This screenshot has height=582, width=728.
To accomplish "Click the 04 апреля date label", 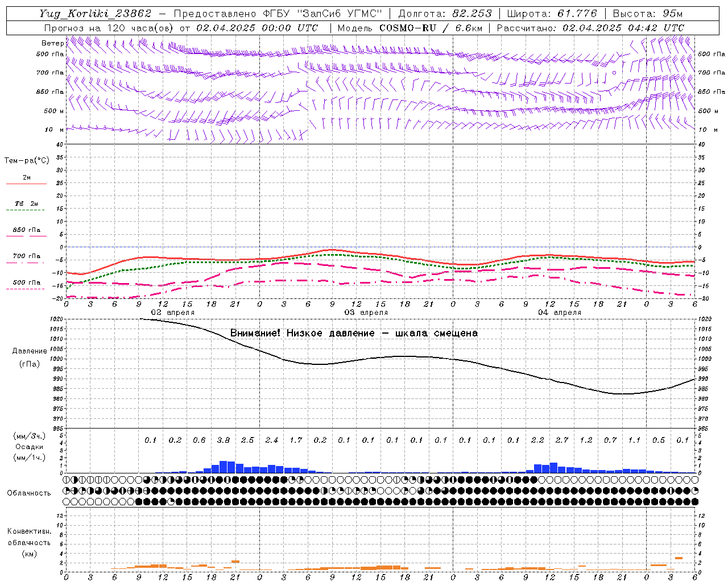I will (560, 313).
